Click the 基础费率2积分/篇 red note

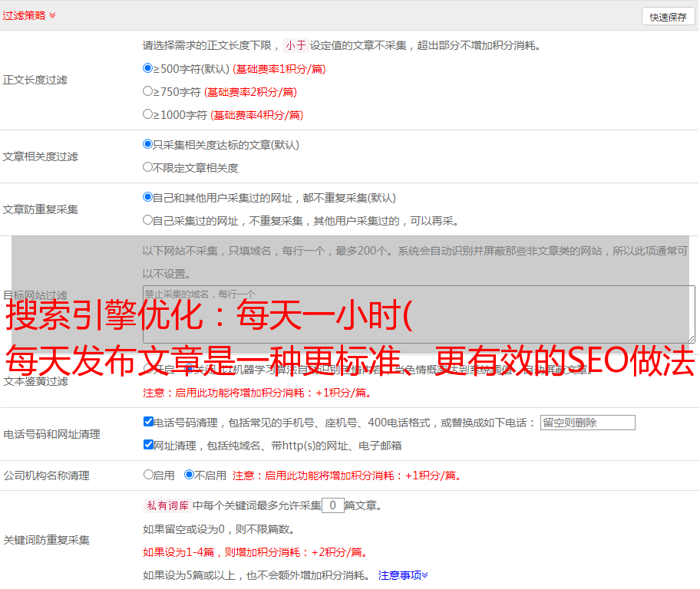point(250,92)
